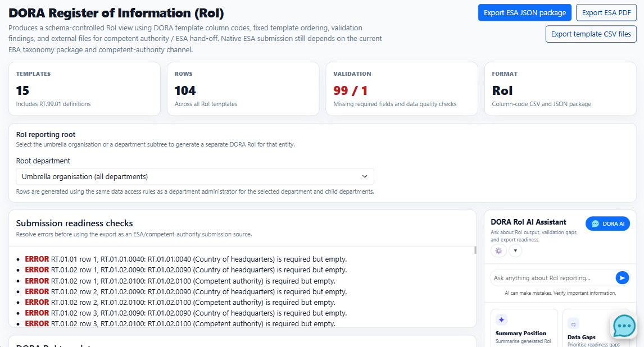Click 'Missing required fields and data quality checks'

pos(394,104)
